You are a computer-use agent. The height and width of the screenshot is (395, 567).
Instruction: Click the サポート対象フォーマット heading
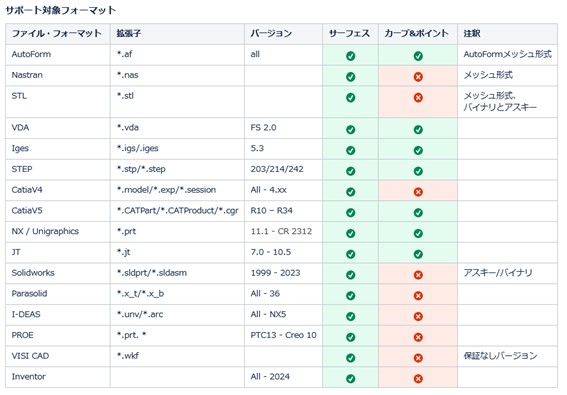tap(60, 10)
